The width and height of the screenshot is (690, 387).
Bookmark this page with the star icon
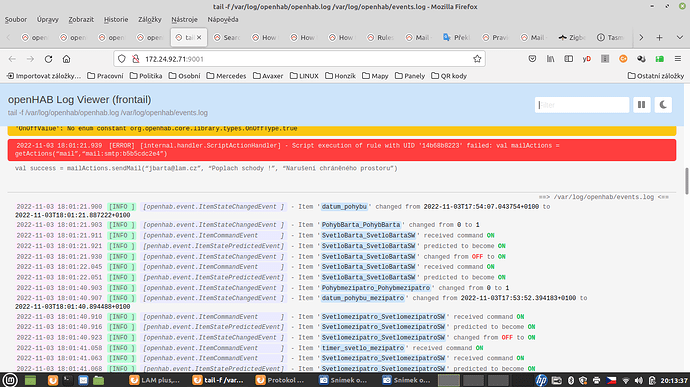click(477, 59)
